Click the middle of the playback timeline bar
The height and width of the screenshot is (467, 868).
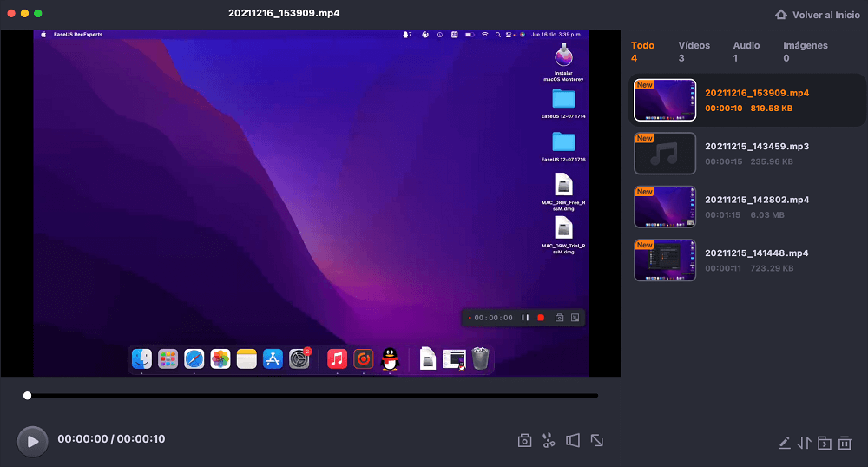point(312,396)
